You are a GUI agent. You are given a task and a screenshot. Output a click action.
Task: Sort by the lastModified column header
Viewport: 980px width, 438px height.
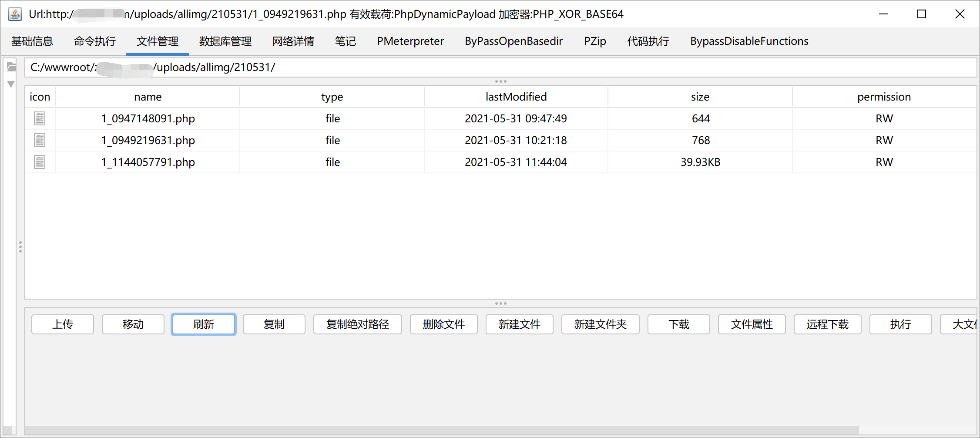[516, 97]
